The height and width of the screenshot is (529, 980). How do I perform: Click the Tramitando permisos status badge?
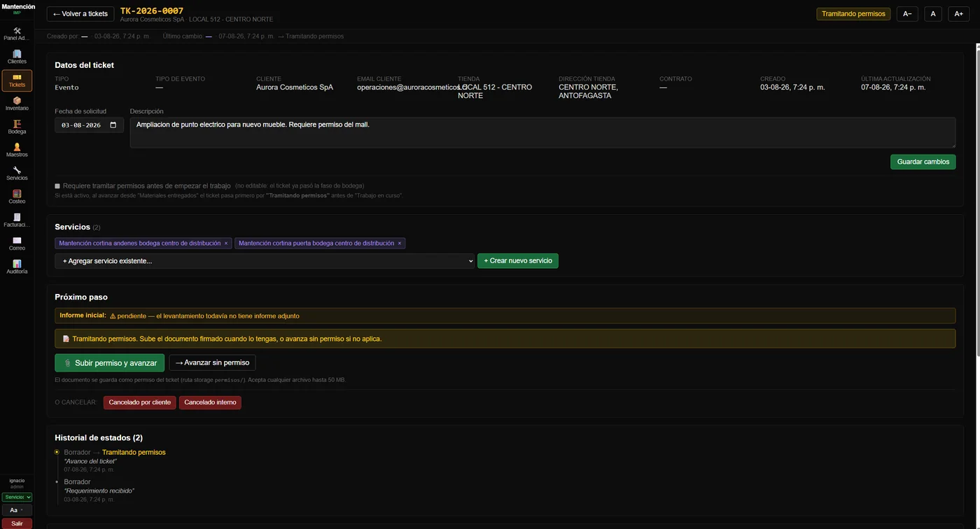(853, 14)
